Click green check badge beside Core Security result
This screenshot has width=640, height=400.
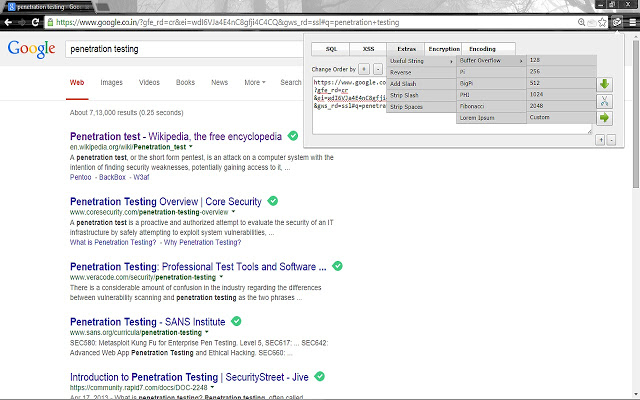(x=273, y=201)
